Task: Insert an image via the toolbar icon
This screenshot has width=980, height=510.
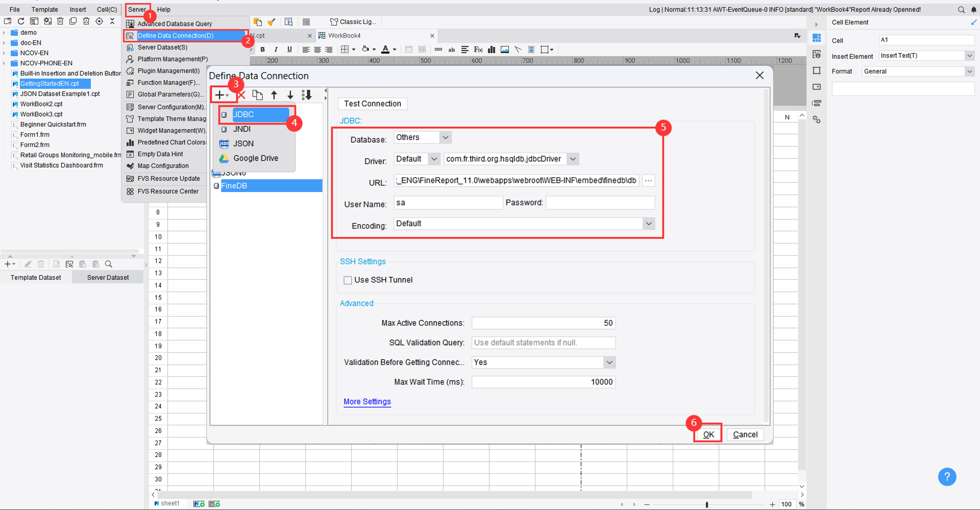Action: coord(504,49)
